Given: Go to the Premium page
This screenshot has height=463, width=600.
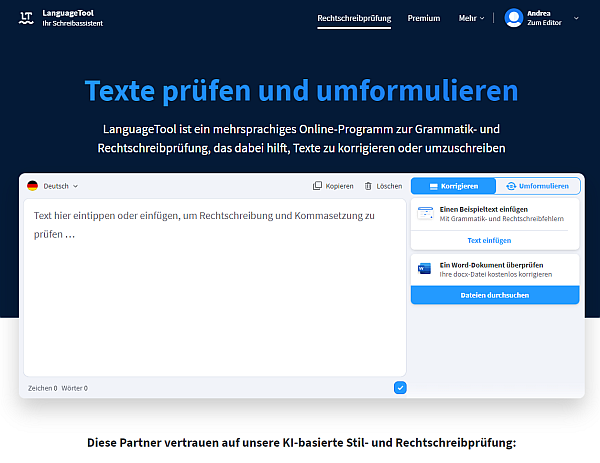Looking at the screenshot, I should [x=424, y=18].
